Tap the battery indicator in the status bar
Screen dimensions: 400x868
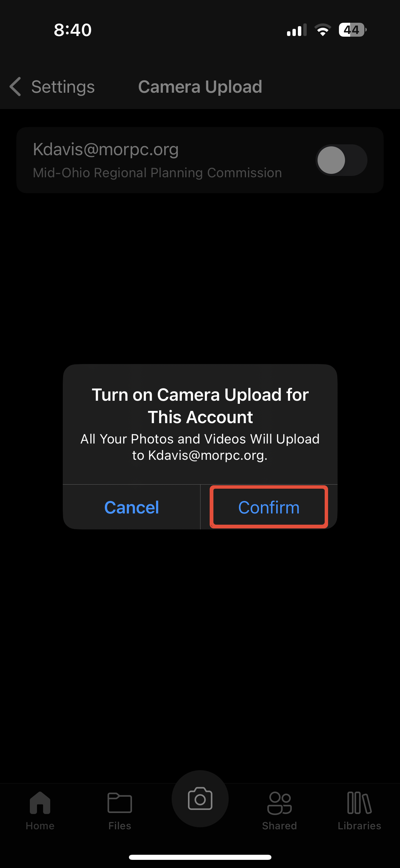[353, 30]
